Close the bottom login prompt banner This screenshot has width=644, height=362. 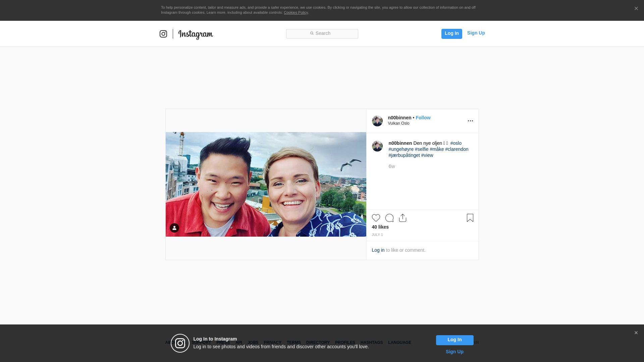636,333
